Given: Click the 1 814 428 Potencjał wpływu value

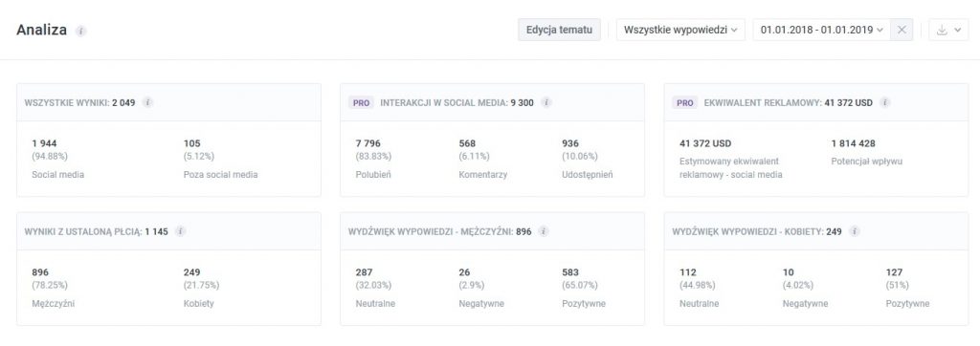Looking at the screenshot, I should [x=853, y=143].
